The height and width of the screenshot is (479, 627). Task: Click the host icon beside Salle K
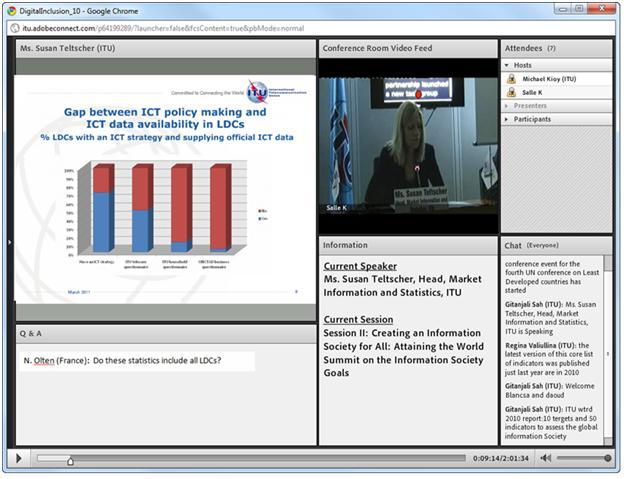pos(511,92)
